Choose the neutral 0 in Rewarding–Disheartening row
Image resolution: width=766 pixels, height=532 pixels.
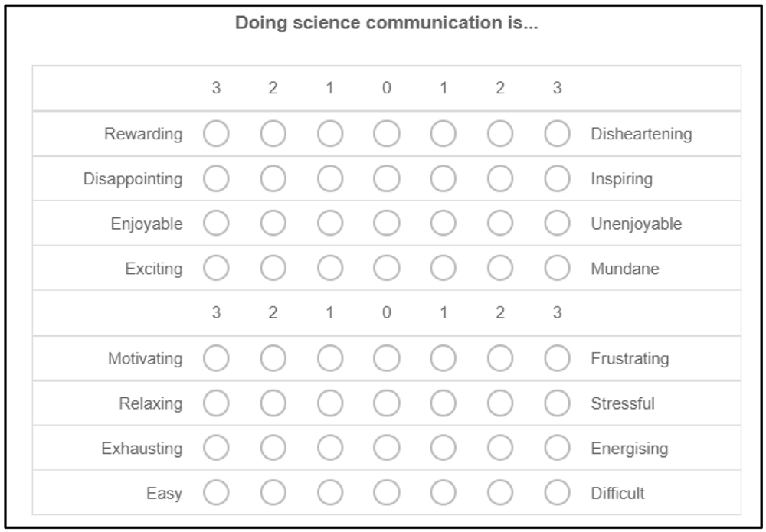pos(386,134)
